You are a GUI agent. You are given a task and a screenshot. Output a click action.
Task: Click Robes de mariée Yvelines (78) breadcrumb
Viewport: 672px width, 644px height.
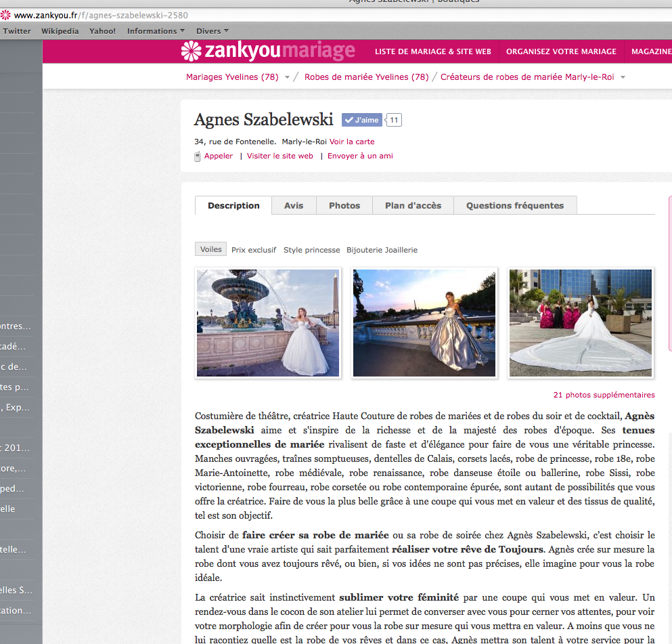click(366, 77)
